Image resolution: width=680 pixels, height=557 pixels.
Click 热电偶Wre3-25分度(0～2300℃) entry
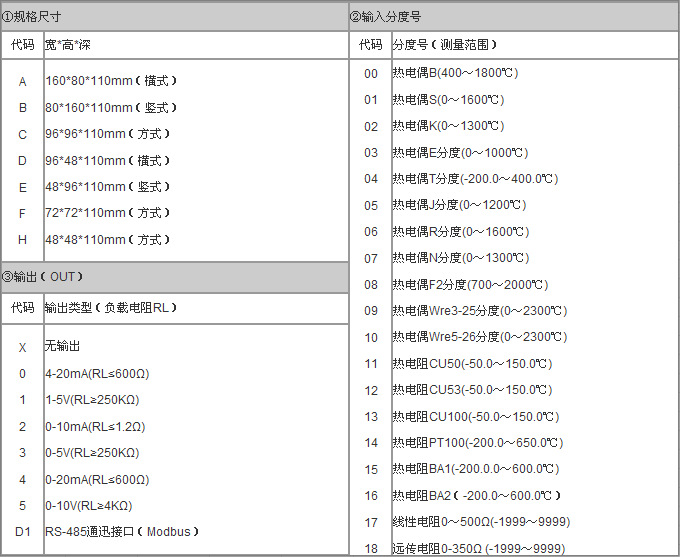(x=479, y=311)
